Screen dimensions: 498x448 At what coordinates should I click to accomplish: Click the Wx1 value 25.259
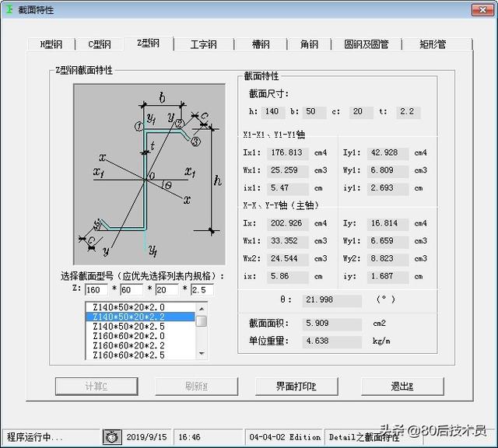tap(288, 170)
